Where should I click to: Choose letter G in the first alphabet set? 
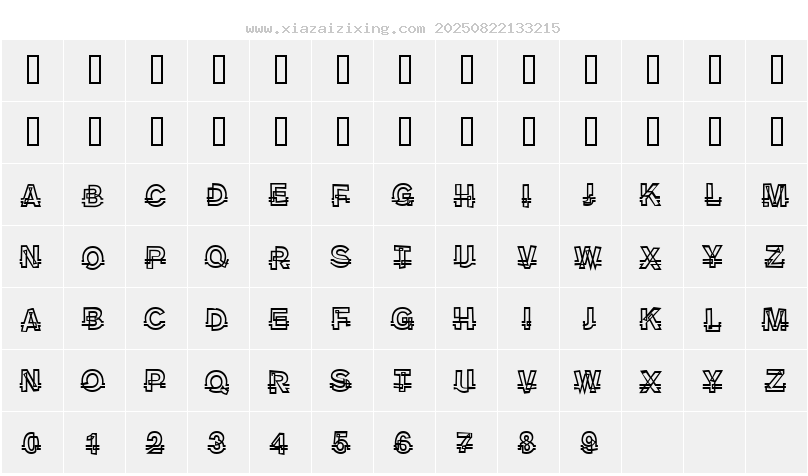coord(405,194)
